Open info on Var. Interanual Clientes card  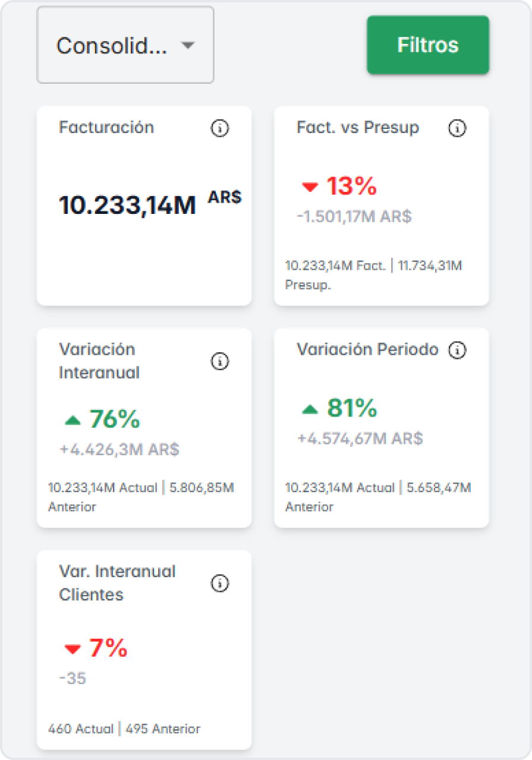[x=220, y=584]
